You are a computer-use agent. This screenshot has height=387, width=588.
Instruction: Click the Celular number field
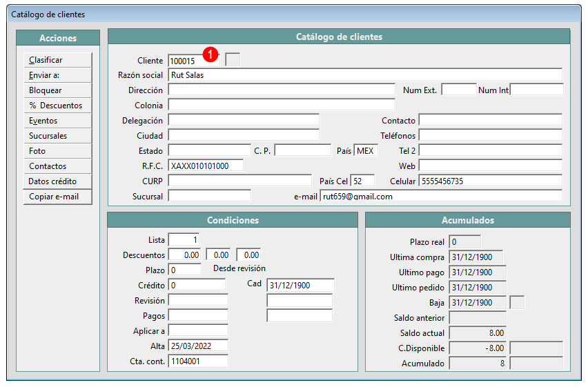click(491, 181)
